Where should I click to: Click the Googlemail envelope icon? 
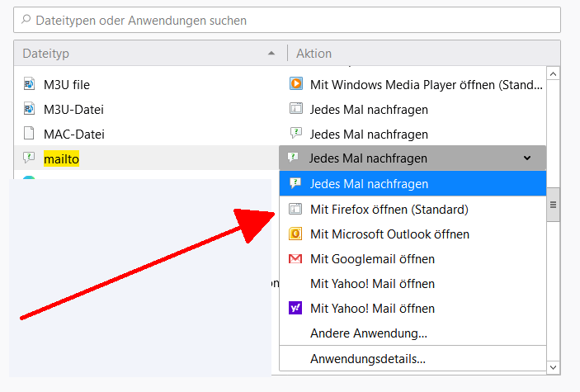click(x=295, y=259)
